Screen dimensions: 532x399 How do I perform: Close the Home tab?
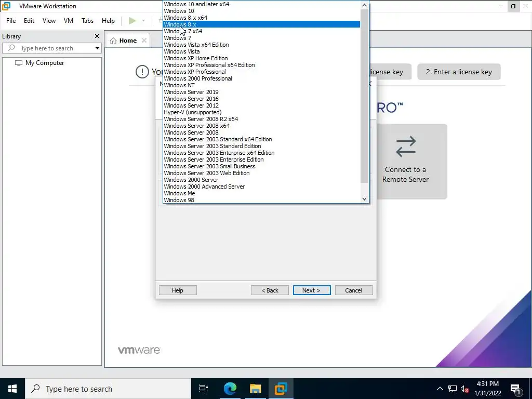pos(144,41)
